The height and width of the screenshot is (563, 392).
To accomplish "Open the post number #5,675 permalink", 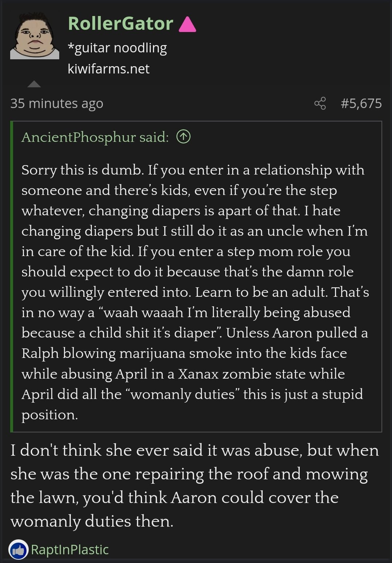I will point(361,104).
